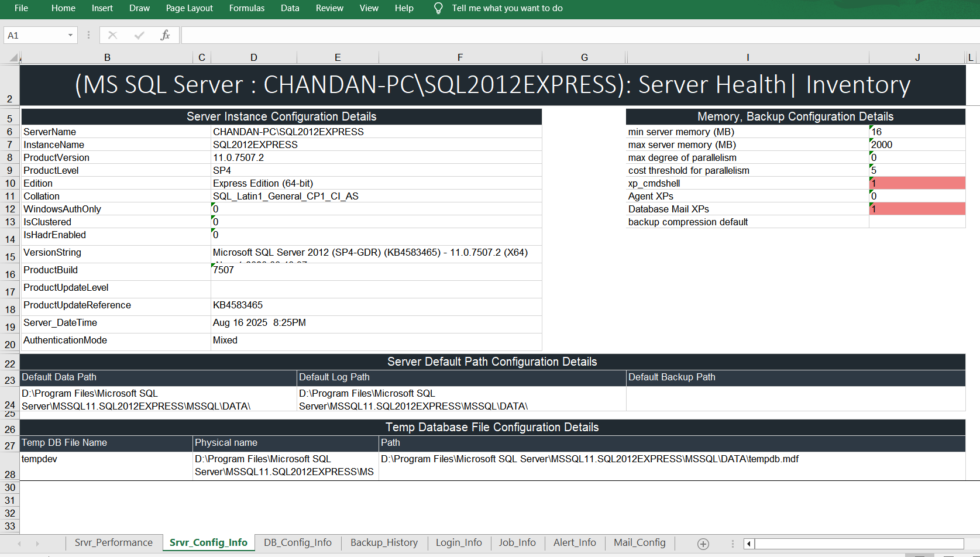
Task: Expand the Name Box dropdown arrow
Action: coord(70,35)
